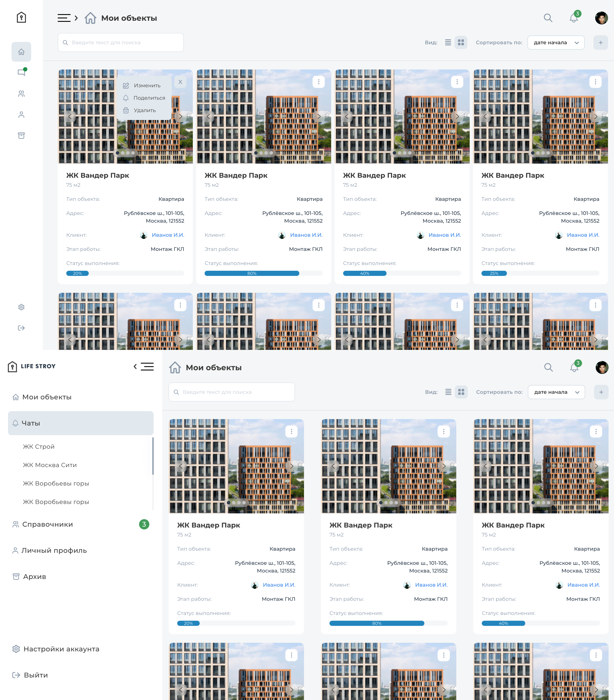Open account settings gear in collapsed sidebar
614x700 pixels.
tap(21, 307)
